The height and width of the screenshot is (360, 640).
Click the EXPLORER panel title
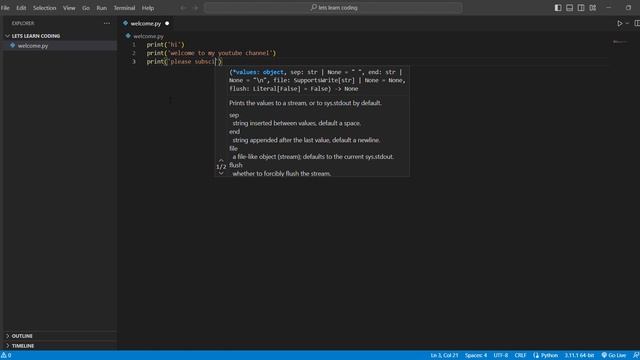tap(23, 23)
